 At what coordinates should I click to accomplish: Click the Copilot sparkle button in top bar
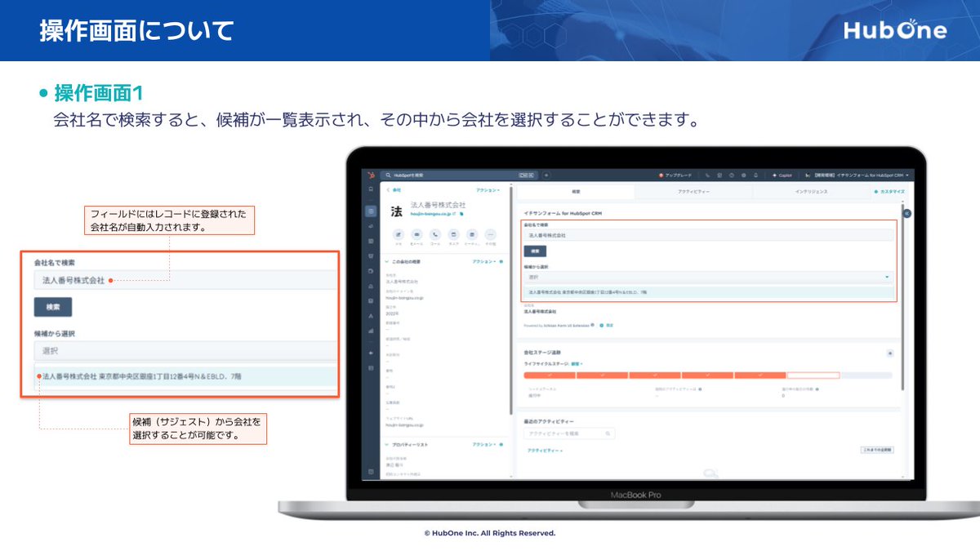pos(782,175)
